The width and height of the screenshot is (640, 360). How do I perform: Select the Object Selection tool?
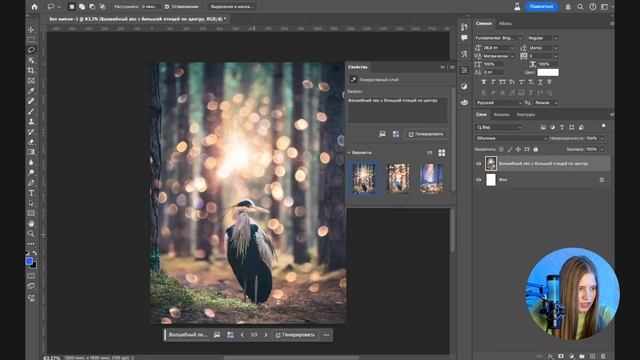coord(31,60)
